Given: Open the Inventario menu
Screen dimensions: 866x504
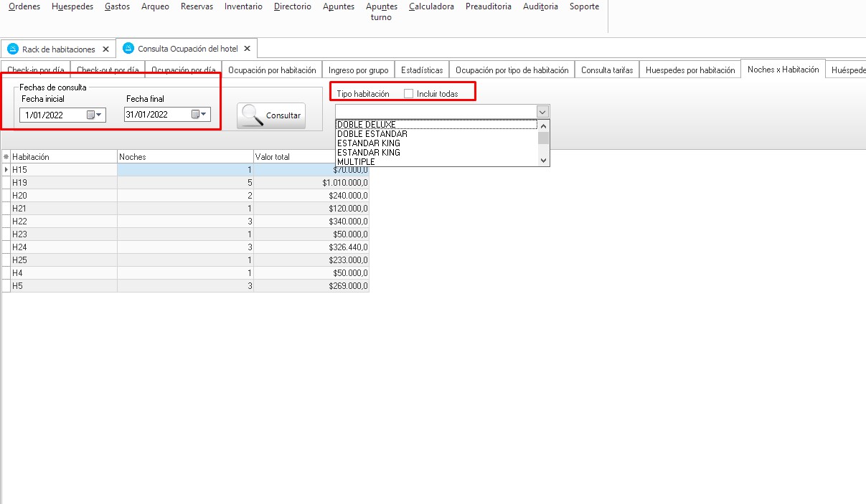Looking at the screenshot, I should pyautogui.click(x=243, y=6).
